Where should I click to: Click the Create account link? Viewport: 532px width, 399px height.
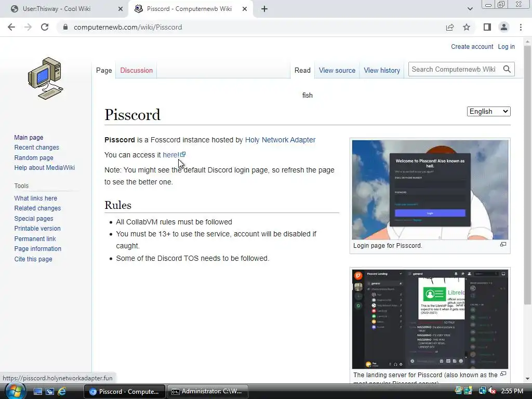[472, 46]
